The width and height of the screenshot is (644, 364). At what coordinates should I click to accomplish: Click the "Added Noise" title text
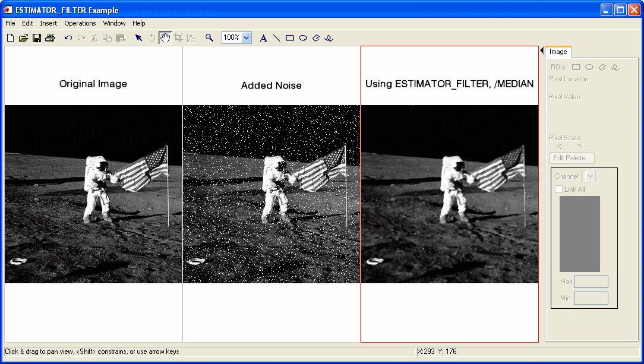point(272,86)
